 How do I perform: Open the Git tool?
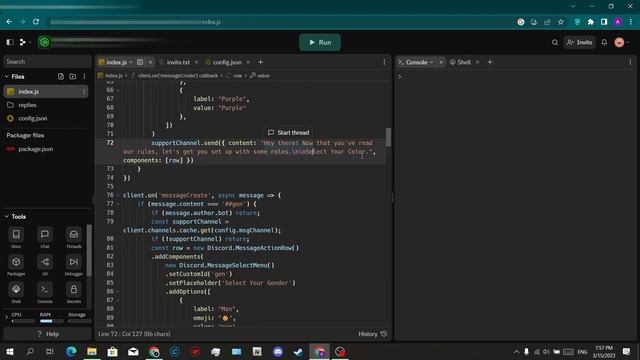pos(45,265)
